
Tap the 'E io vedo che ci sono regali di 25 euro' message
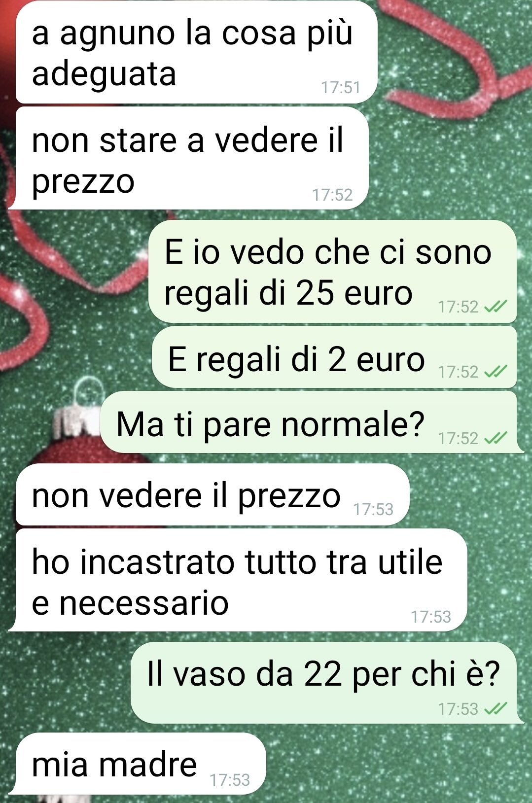tap(332, 272)
